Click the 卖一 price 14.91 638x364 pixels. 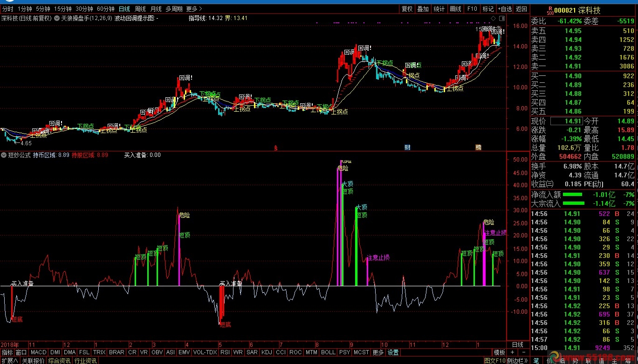(x=573, y=67)
